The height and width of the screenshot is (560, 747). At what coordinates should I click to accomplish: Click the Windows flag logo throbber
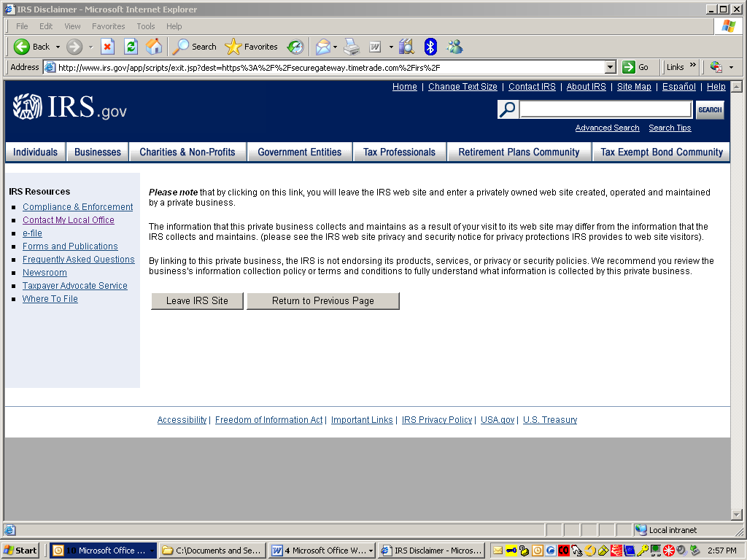coord(728,26)
